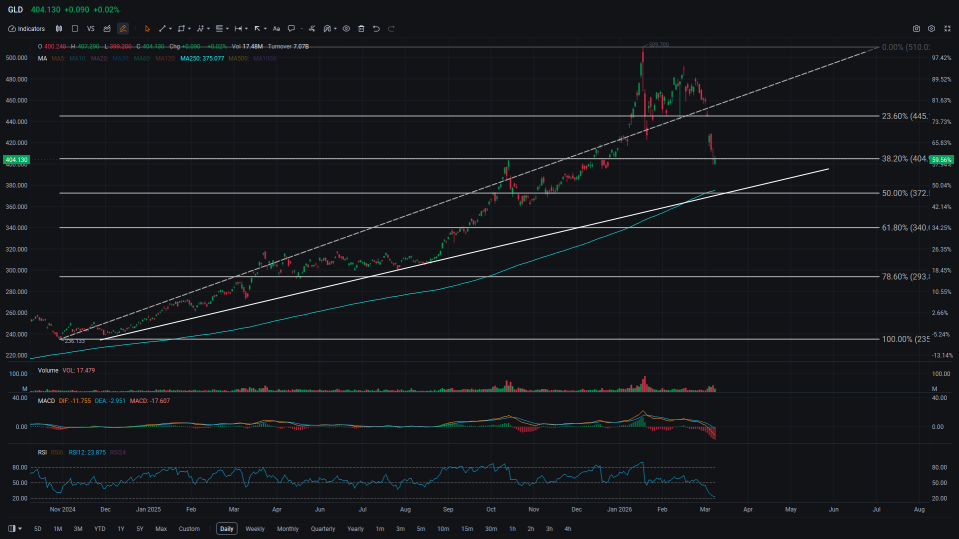This screenshot has width=959, height=539.
Task: Select the rectangle shape drawing tool
Action: coord(181,29)
